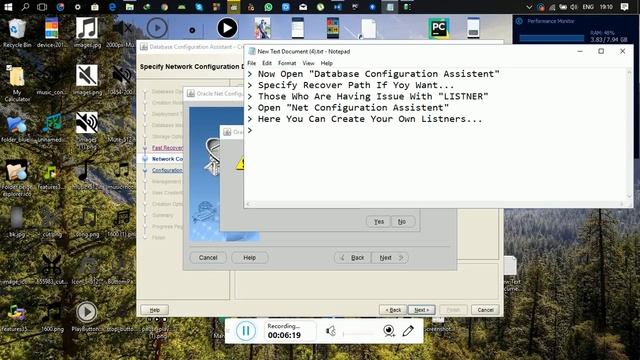This screenshot has width=640, height=360.
Task: Open the Action Center notifications icon
Action: coord(624,7)
